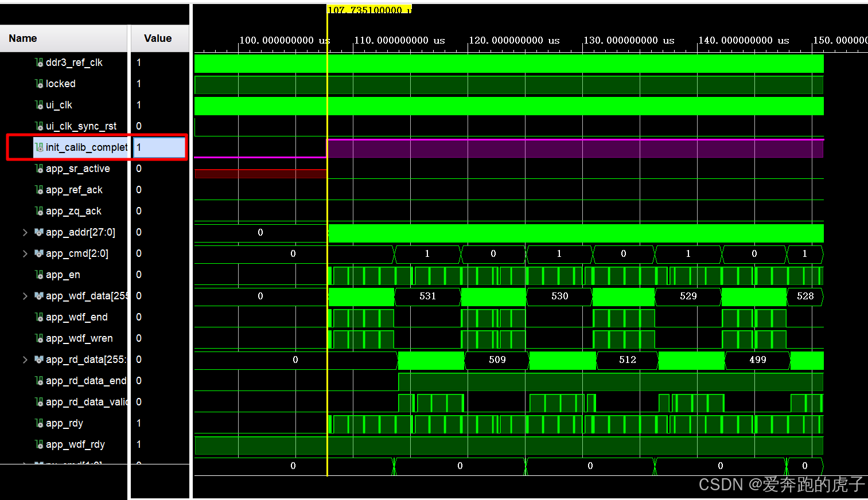Expand the app_addr[27:0] bus
This screenshot has width=868, height=500.
pyautogui.click(x=25, y=232)
